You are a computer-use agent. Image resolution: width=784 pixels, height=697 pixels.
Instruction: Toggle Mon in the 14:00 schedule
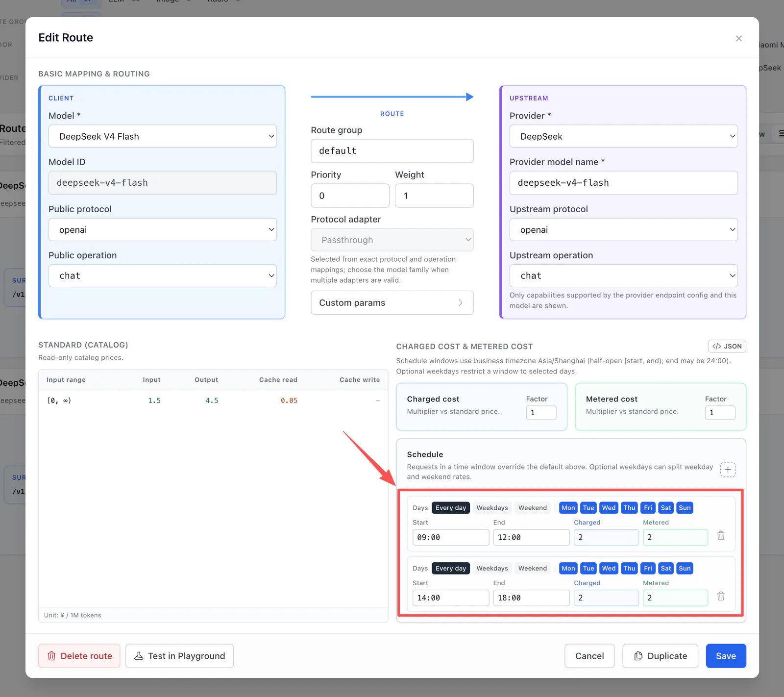[568, 568]
